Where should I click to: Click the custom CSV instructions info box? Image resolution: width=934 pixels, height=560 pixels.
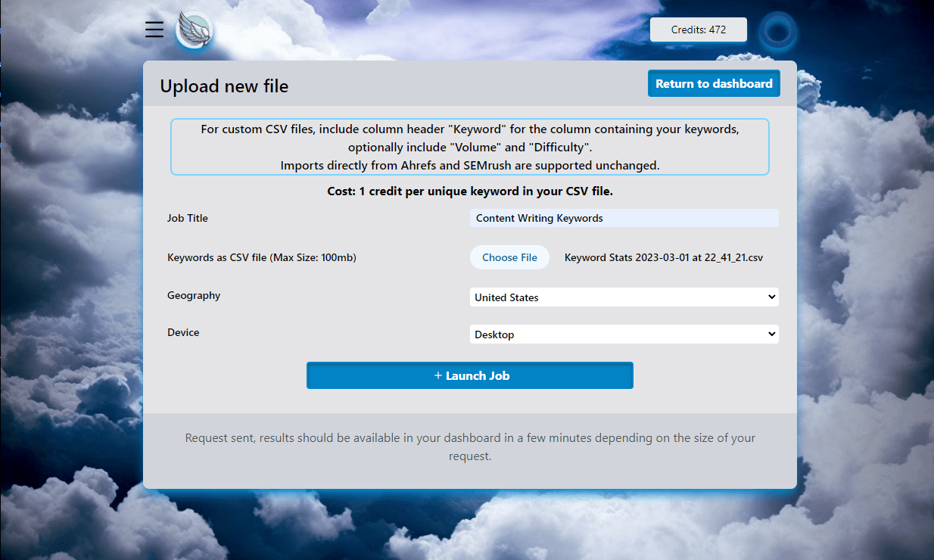coord(469,147)
